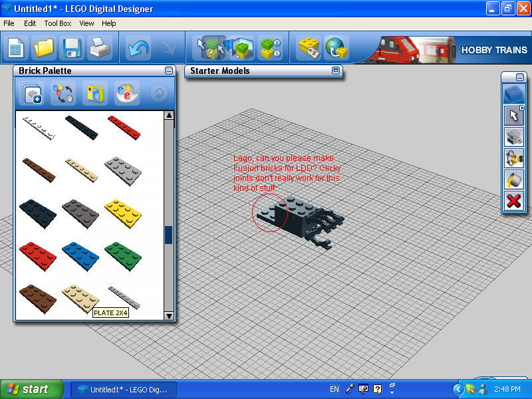Screen dimensions: 532x399
Task: Click the microphone icon in language bar
Action: coord(350,389)
